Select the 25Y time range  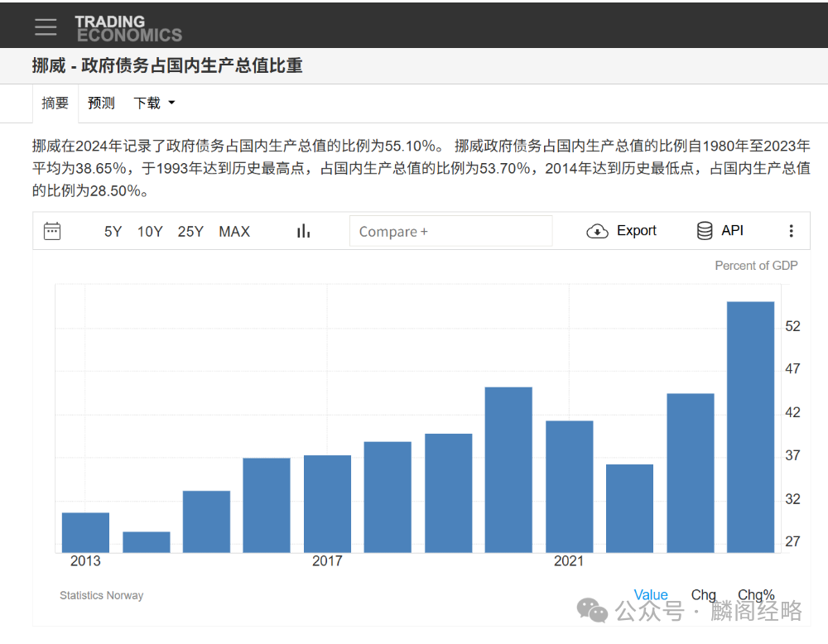(x=190, y=232)
